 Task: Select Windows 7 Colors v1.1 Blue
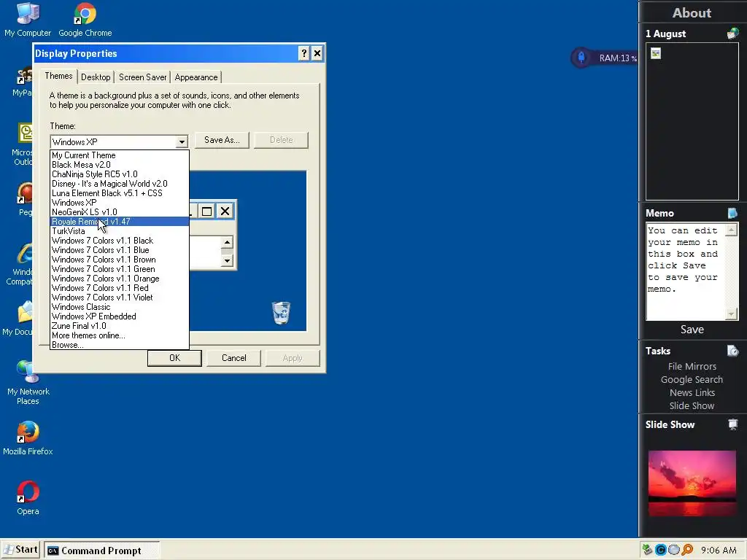tap(120, 250)
